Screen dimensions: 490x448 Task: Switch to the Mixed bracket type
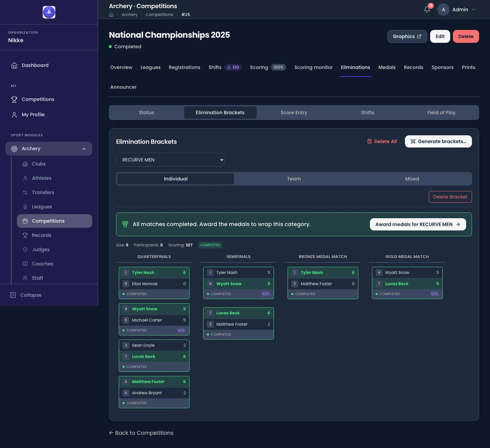click(412, 179)
